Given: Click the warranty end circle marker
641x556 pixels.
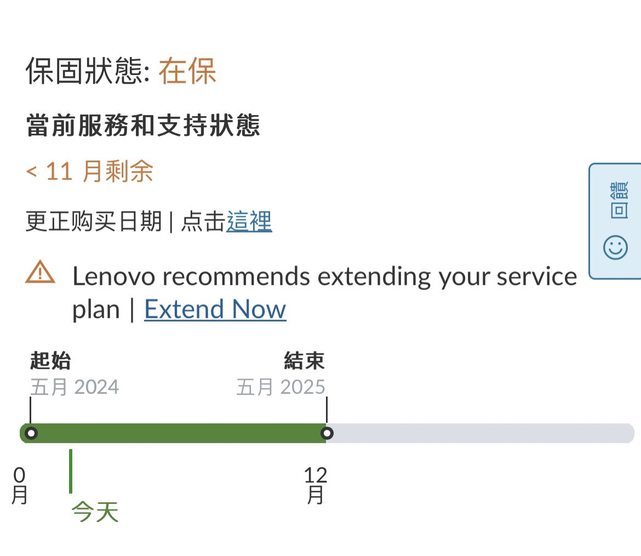Looking at the screenshot, I should [x=326, y=433].
